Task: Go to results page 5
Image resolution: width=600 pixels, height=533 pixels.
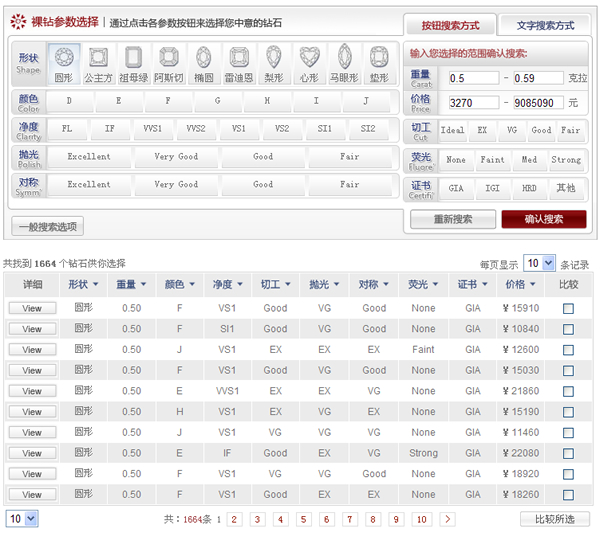Action: 303,519
